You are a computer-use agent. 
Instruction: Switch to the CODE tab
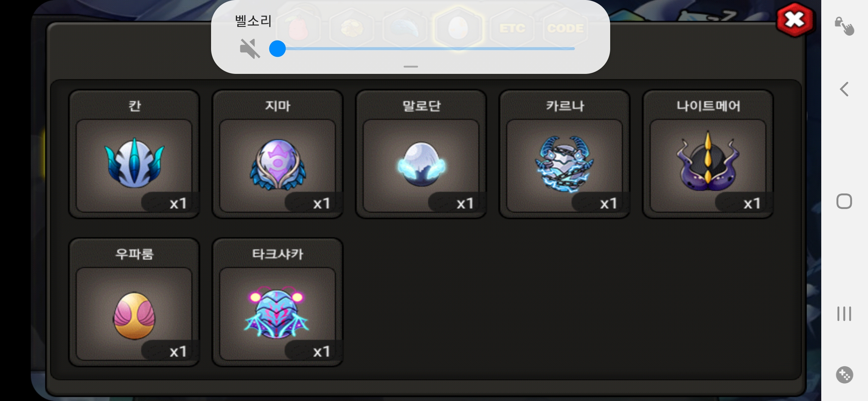(565, 28)
